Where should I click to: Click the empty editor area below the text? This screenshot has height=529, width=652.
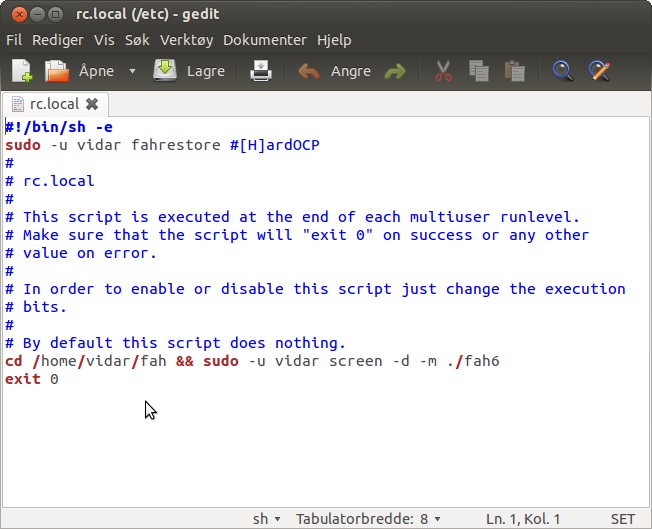326,447
